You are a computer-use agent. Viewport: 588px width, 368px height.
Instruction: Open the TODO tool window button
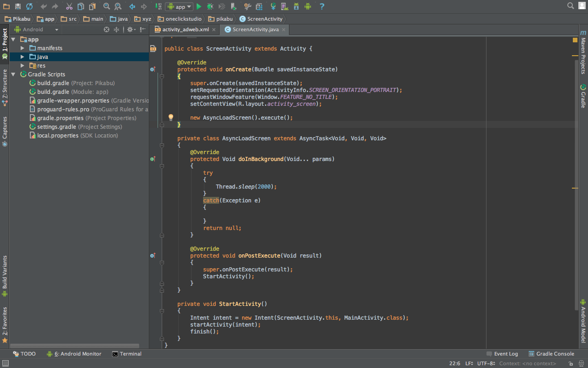pyautogui.click(x=24, y=354)
